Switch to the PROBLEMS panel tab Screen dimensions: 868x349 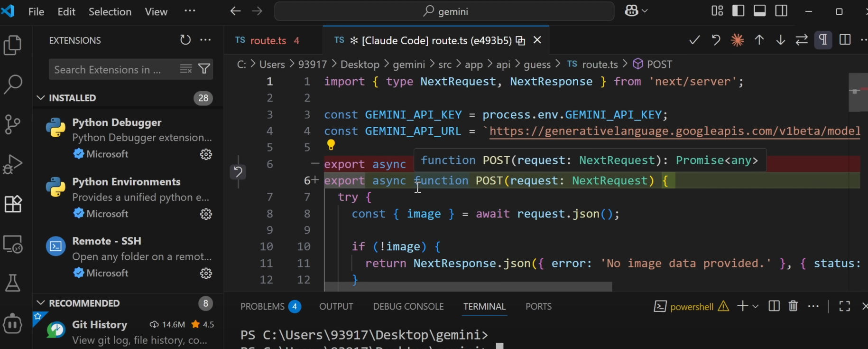coord(262,307)
